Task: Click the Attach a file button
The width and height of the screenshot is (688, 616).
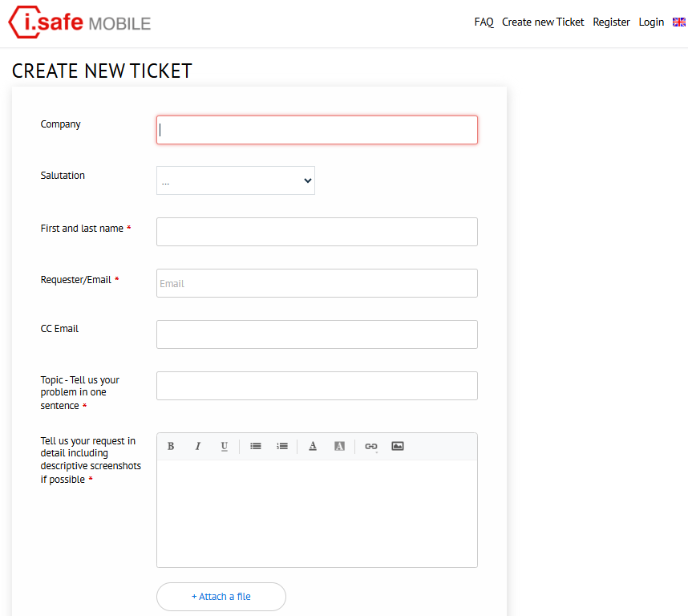Action: [x=221, y=597]
